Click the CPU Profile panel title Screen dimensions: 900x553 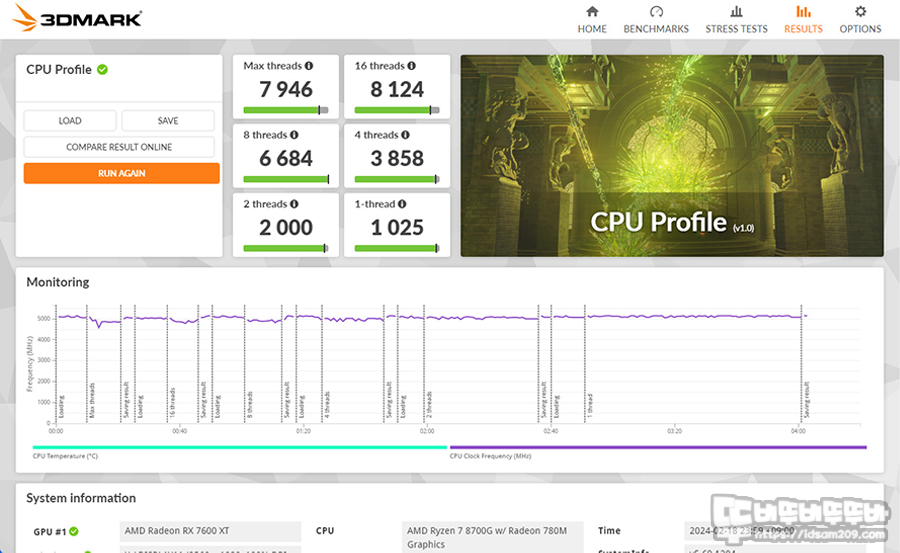pos(59,69)
